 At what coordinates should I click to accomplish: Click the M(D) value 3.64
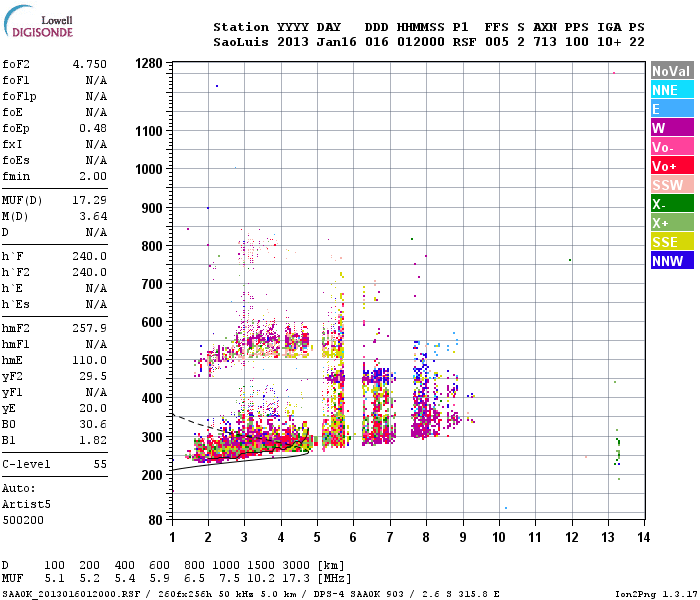tap(93, 216)
